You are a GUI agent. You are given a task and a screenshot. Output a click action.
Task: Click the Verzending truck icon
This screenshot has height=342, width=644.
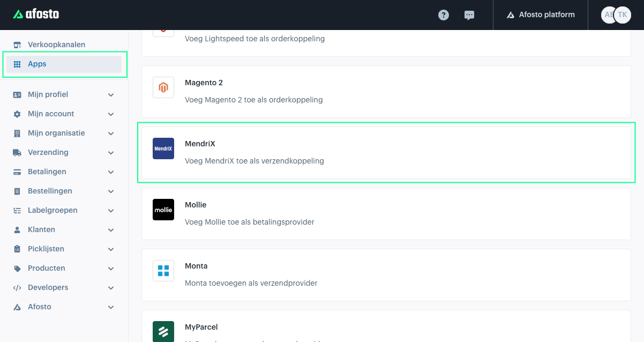pyautogui.click(x=17, y=152)
